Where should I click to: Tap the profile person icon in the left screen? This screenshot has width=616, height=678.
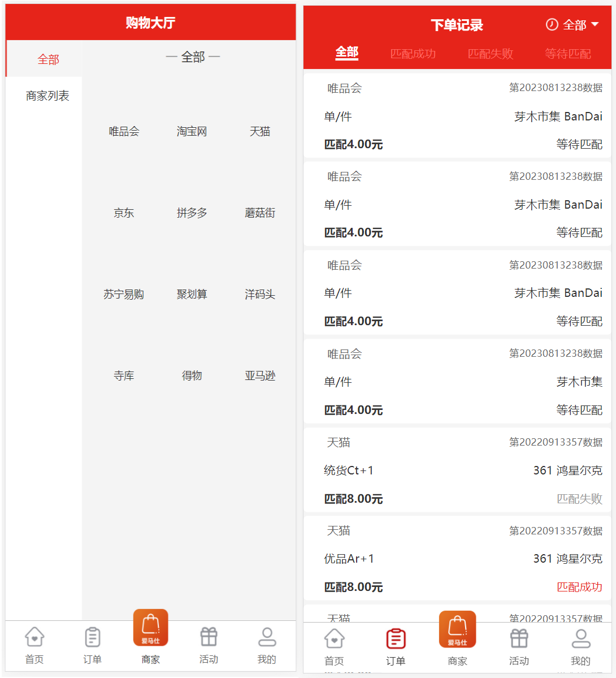pyautogui.click(x=267, y=637)
